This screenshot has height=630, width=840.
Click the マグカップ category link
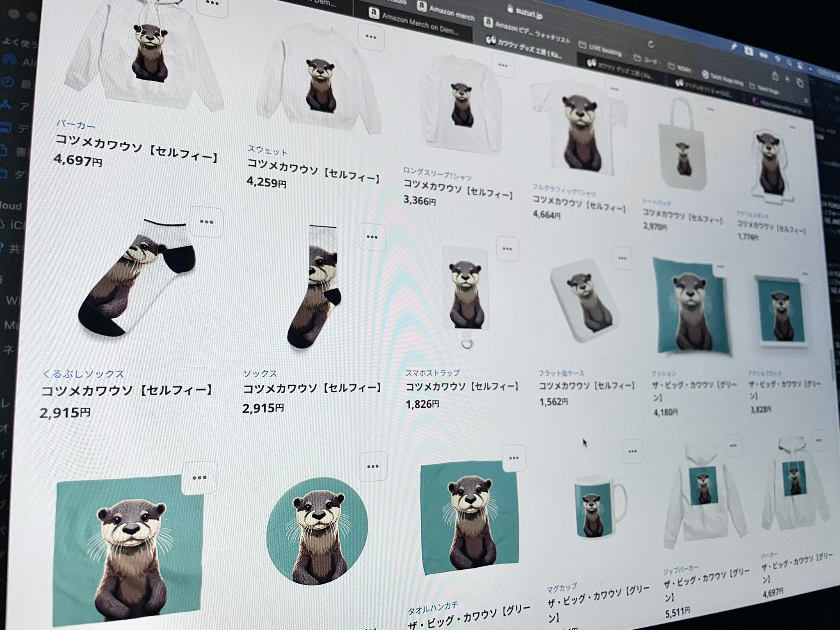(x=562, y=588)
